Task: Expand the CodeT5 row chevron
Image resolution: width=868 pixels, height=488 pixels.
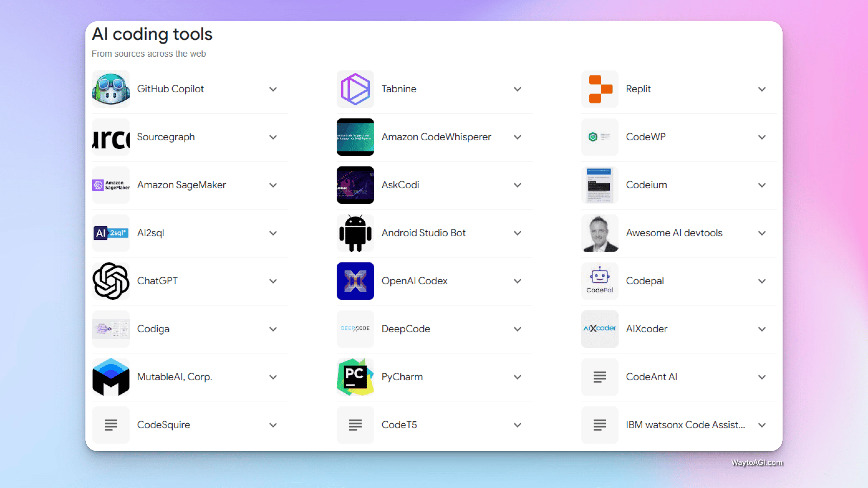Action: coord(518,425)
